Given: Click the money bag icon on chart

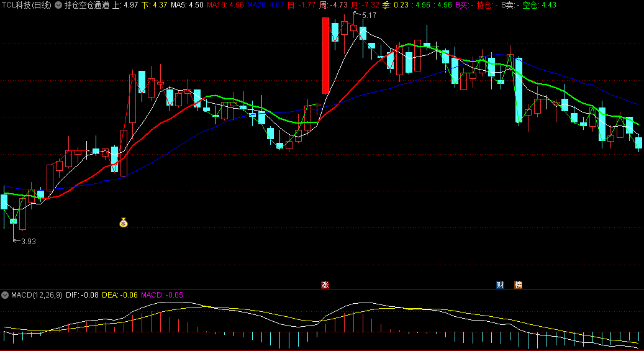Looking at the screenshot, I should [x=124, y=222].
